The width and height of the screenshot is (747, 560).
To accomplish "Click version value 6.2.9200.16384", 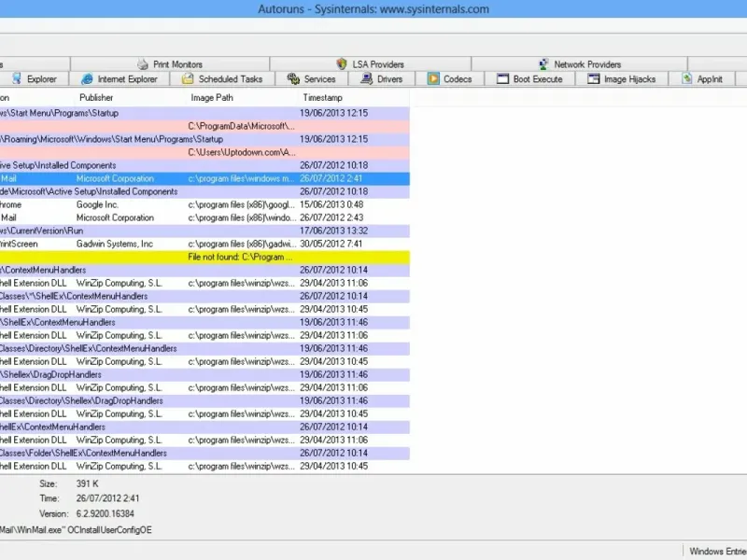I will click(x=106, y=514).
